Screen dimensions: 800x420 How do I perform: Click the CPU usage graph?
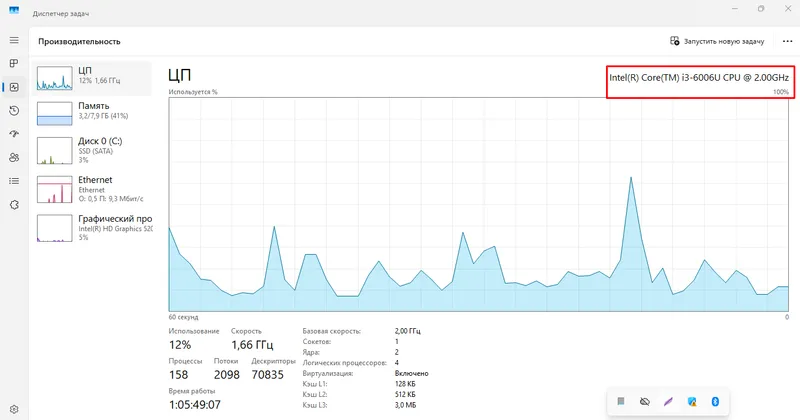tap(479, 204)
